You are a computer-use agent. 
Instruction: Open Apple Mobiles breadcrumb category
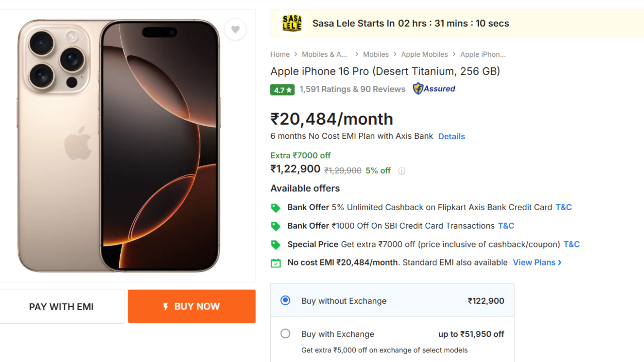pyautogui.click(x=424, y=54)
